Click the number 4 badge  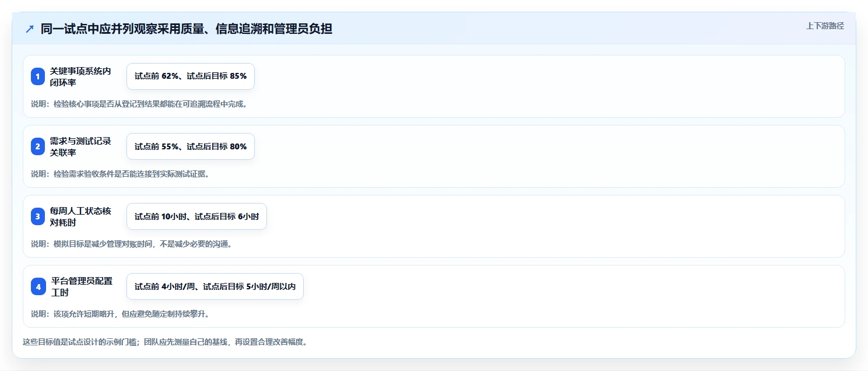[x=38, y=286]
